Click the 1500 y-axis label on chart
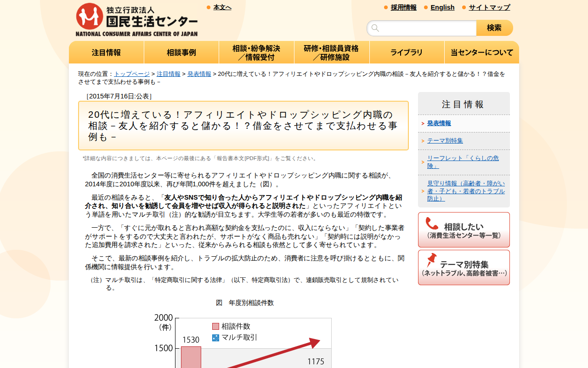The image size is (588, 368). [164, 348]
